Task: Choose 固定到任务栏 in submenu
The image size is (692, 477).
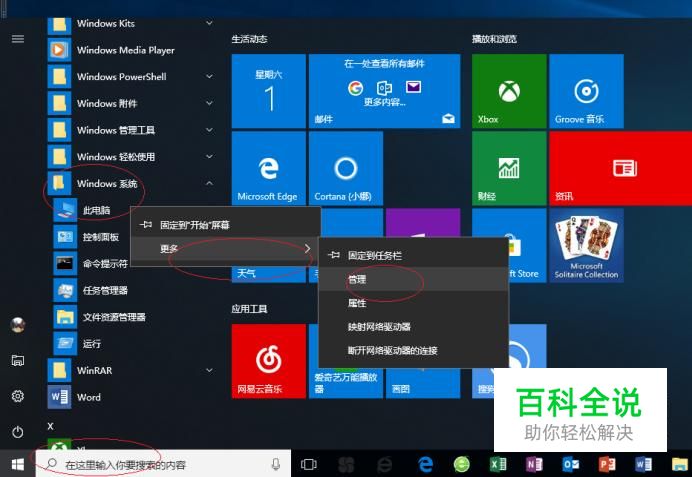Action: 413,255
